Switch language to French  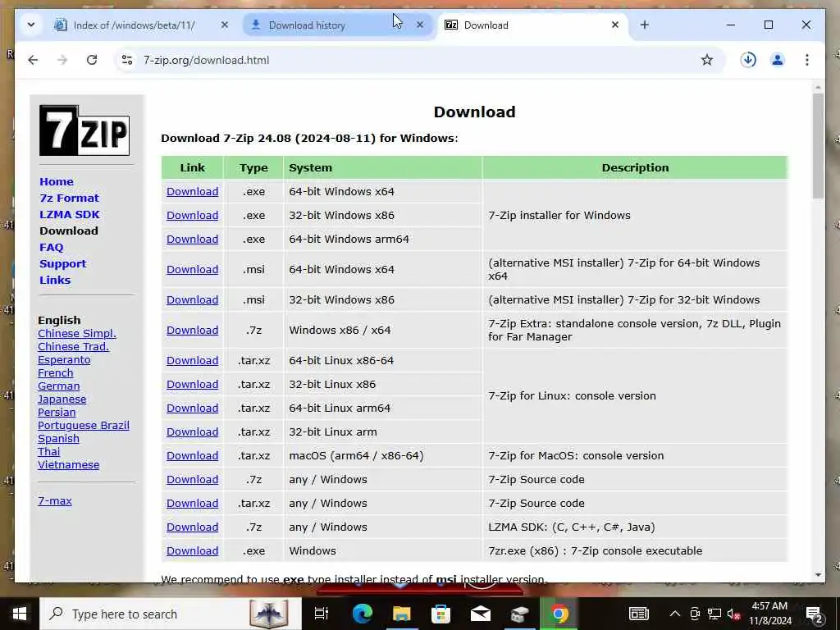click(x=55, y=373)
